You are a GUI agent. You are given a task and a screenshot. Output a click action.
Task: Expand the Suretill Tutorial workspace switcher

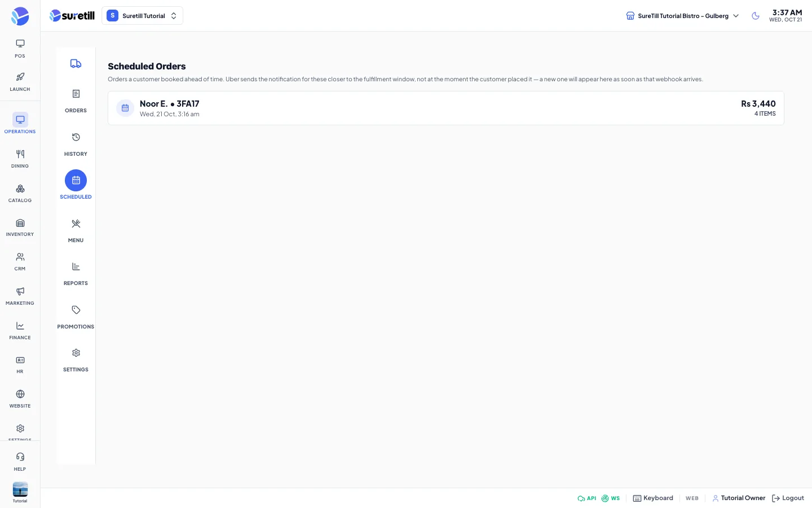[x=142, y=16]
